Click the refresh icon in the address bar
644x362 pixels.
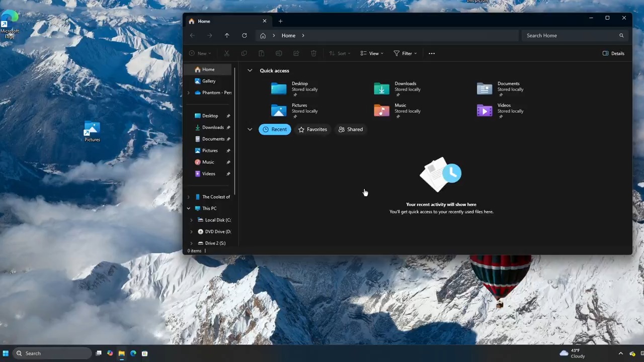[245, 35]
